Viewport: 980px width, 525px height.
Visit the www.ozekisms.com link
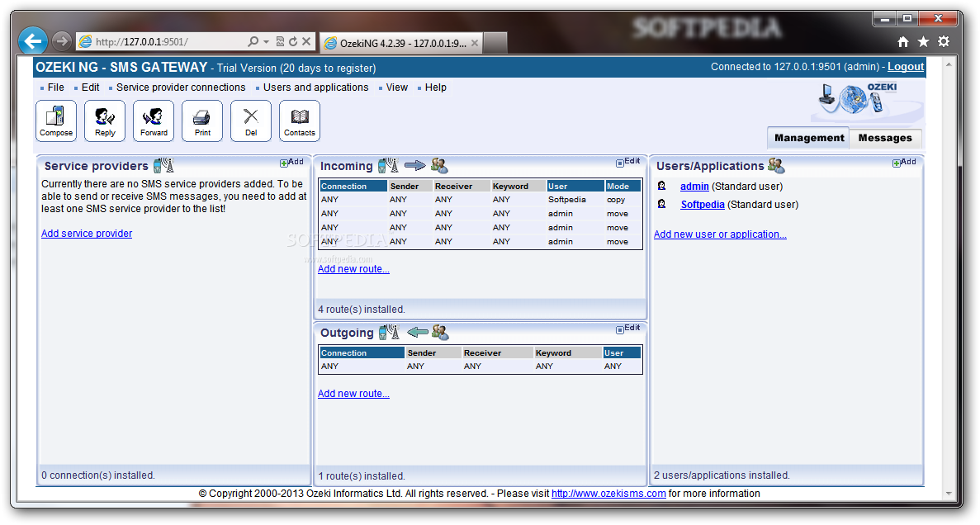(x=608, y=494)
